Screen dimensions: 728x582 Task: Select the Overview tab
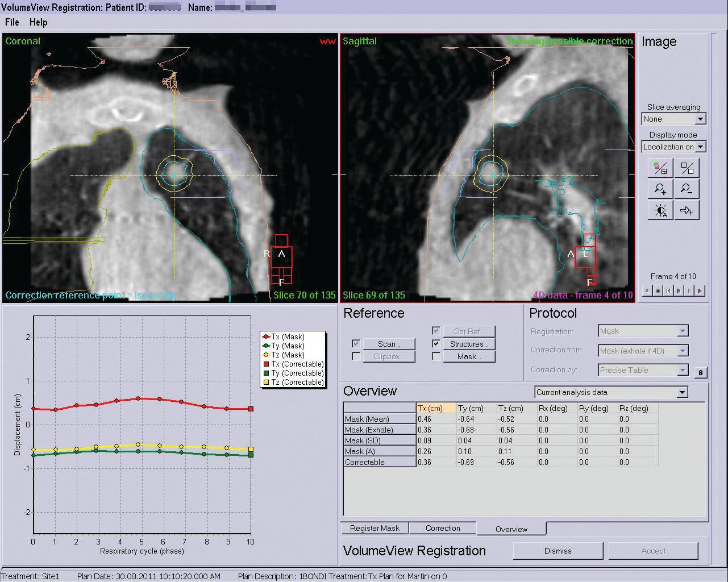(x=511, y=529)
